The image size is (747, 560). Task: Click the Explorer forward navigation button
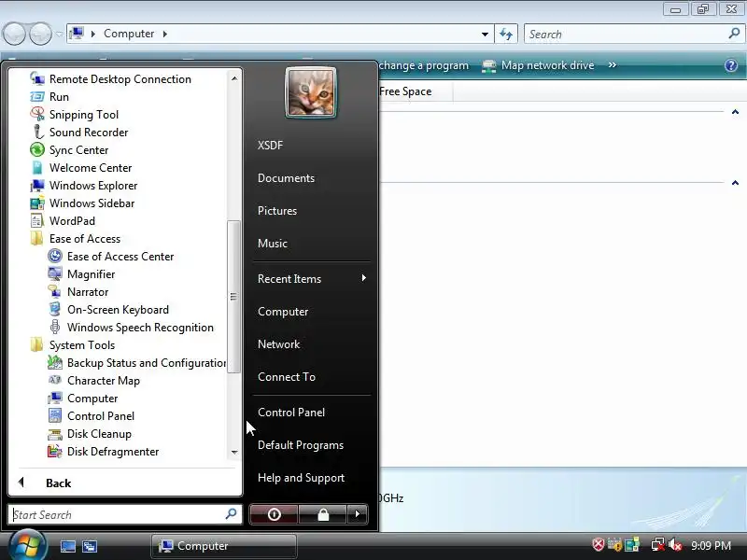pos(40,34)
